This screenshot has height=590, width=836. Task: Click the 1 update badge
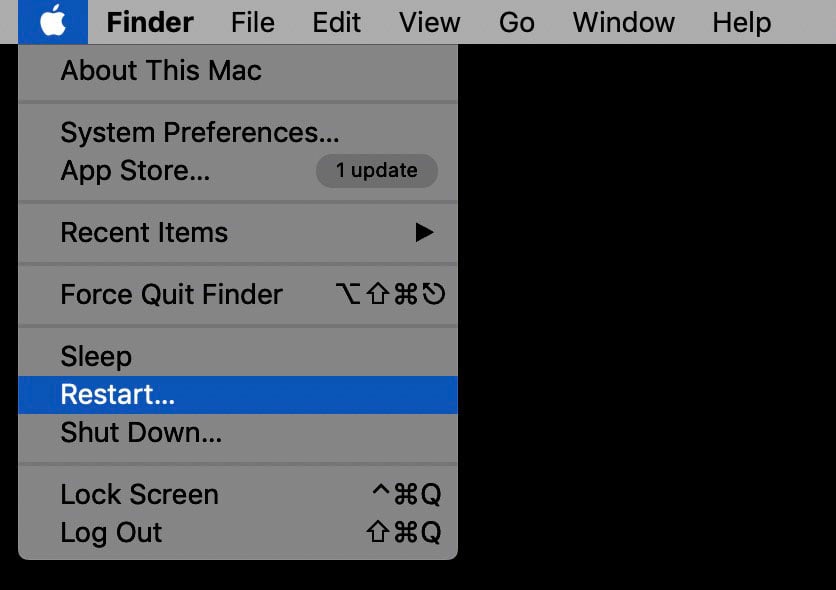tap(377, 171)
